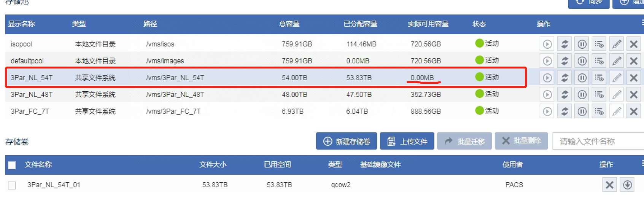
Task: Start the 3Par_FC_7T storage pool
Action: (x=547, y=111)
